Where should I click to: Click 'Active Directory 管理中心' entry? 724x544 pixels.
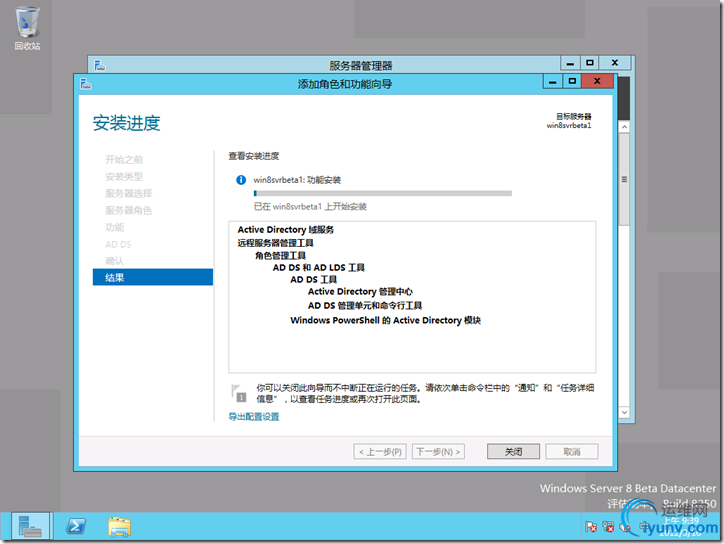(360, 291)
